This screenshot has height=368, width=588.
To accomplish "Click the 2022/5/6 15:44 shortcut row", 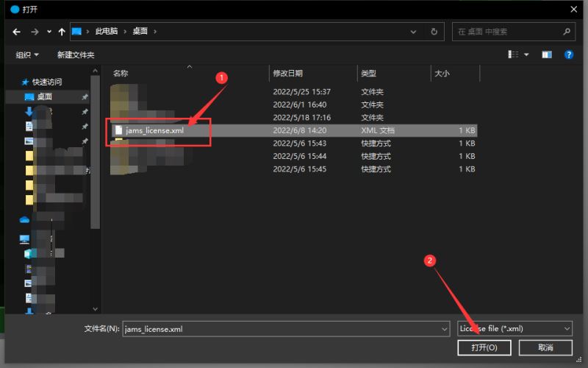I will [294, 156].
